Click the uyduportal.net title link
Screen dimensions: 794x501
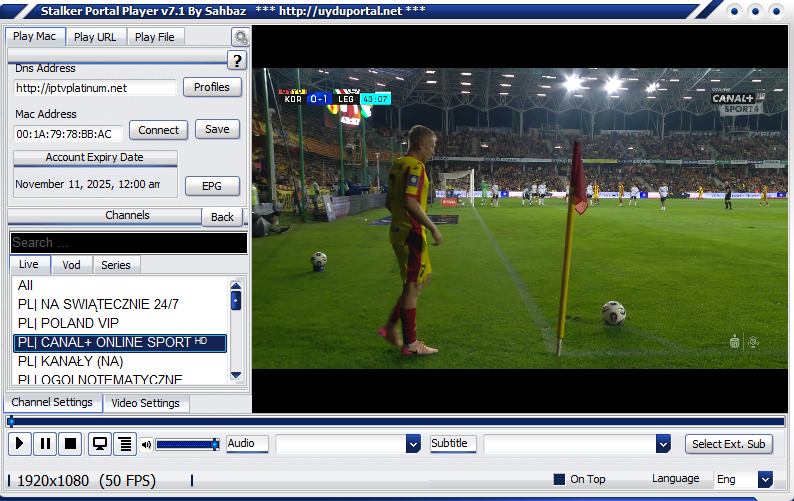tap(340, 11)
